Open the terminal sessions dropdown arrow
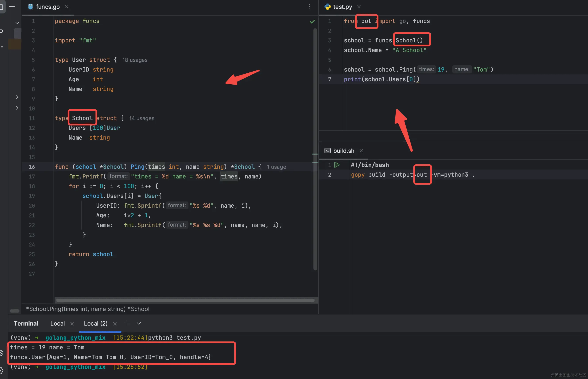This screenshot has height=379, width=588. point(139,323)
